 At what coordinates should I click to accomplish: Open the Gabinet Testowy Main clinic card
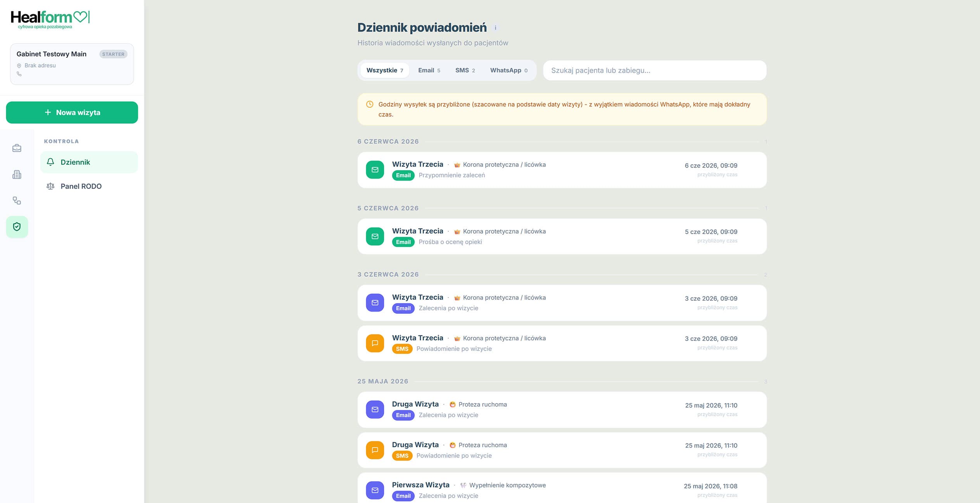tap(72, 64)
